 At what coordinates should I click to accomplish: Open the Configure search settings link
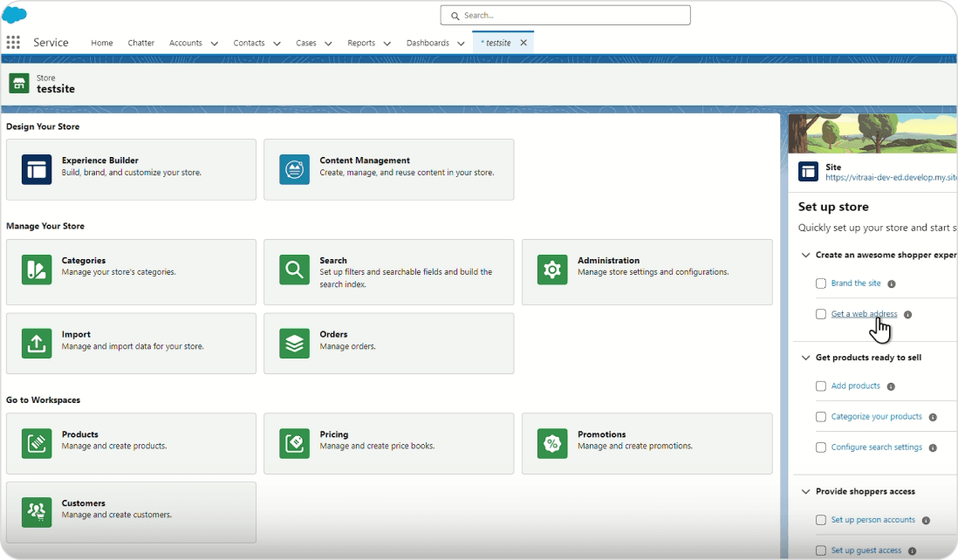(x=877, y=447)
